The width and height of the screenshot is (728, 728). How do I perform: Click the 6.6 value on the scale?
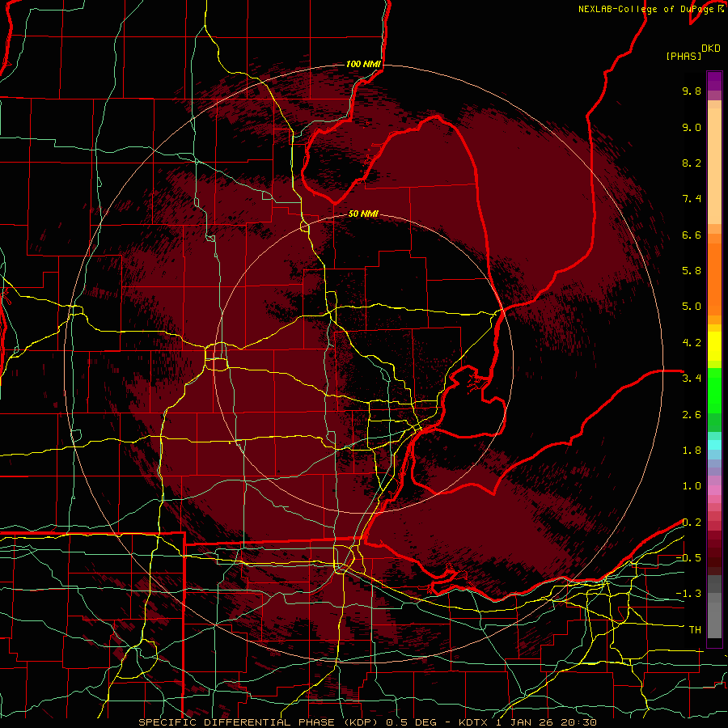pyautogui.click(x=692, y=235)
